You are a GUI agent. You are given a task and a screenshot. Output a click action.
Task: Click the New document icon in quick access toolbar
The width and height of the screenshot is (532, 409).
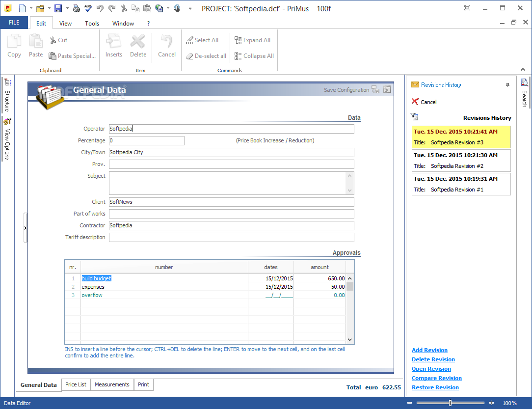pyautogui.click(x=23, y=8)
